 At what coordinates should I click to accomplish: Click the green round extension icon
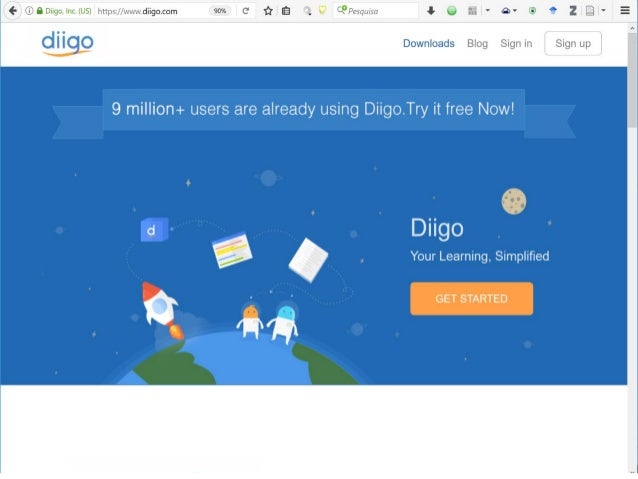pyautogui.click(x=451, y=11)
